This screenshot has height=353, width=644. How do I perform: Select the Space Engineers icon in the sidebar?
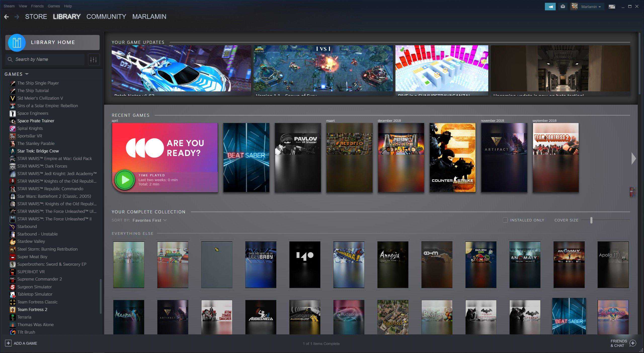coord(12,113)
